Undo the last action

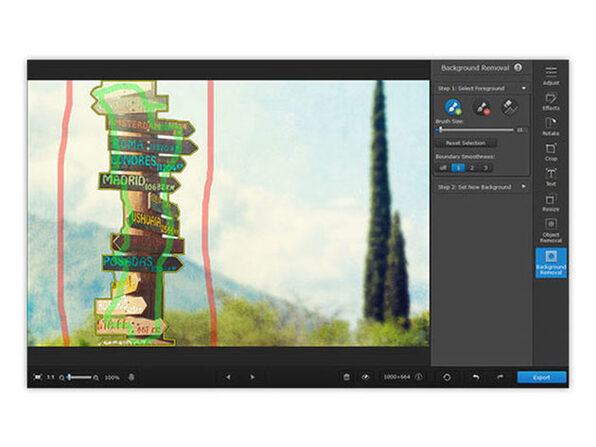point(476,377)
